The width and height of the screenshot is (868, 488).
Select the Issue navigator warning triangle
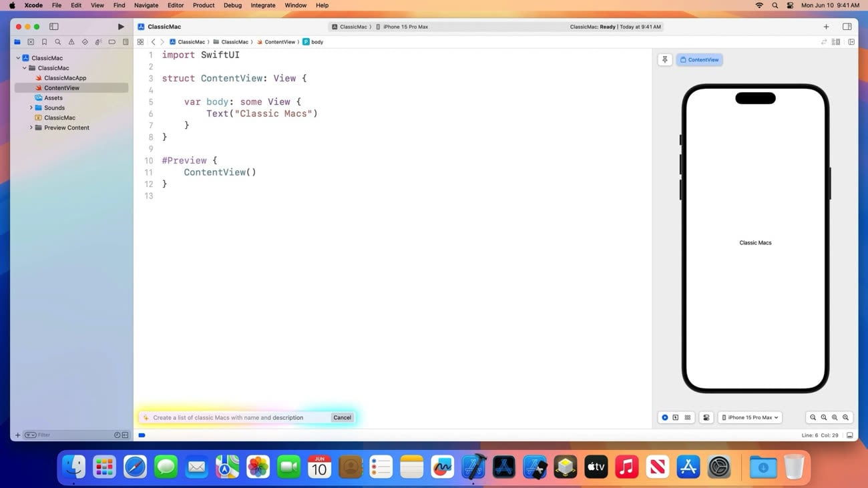pyautogui.click(x=71, y=41)
